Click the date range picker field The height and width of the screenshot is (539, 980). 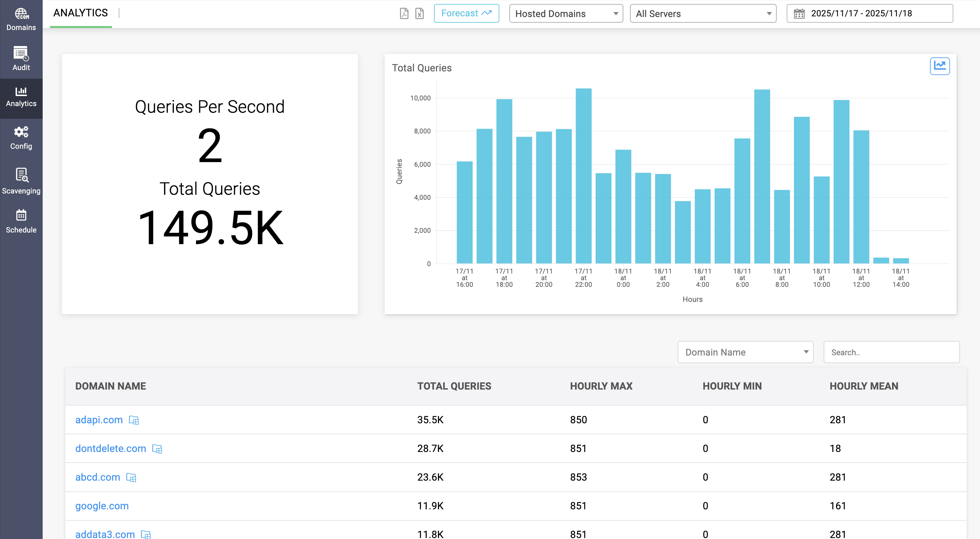pos(869,13)
